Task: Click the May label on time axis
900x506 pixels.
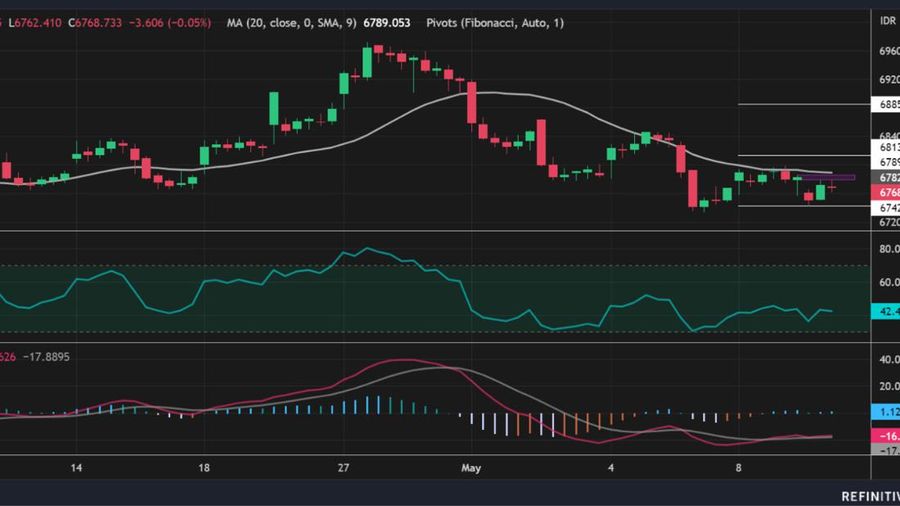Action: point(471,468)
